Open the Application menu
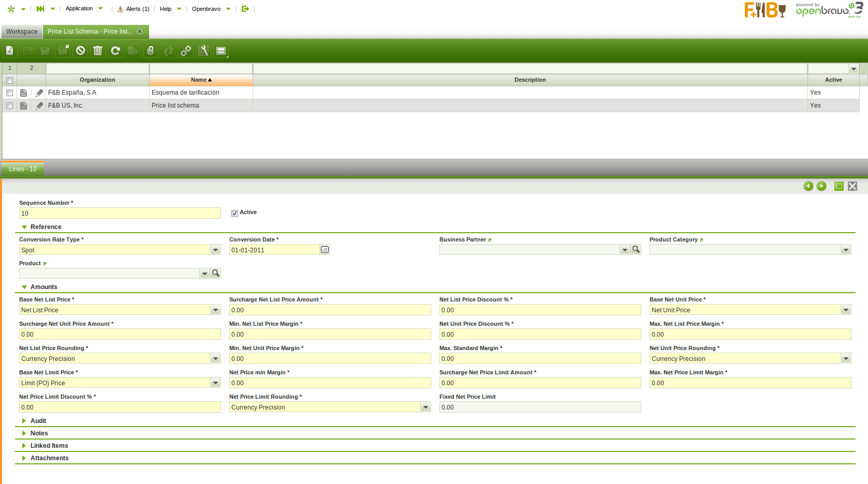The height and width of the screenshot is (484, 868). pyautogui.click(x=79, y=9)
